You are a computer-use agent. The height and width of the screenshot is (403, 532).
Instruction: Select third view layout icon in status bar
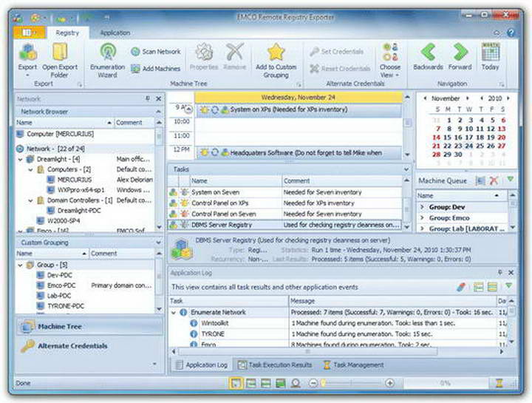coord(266,383)
